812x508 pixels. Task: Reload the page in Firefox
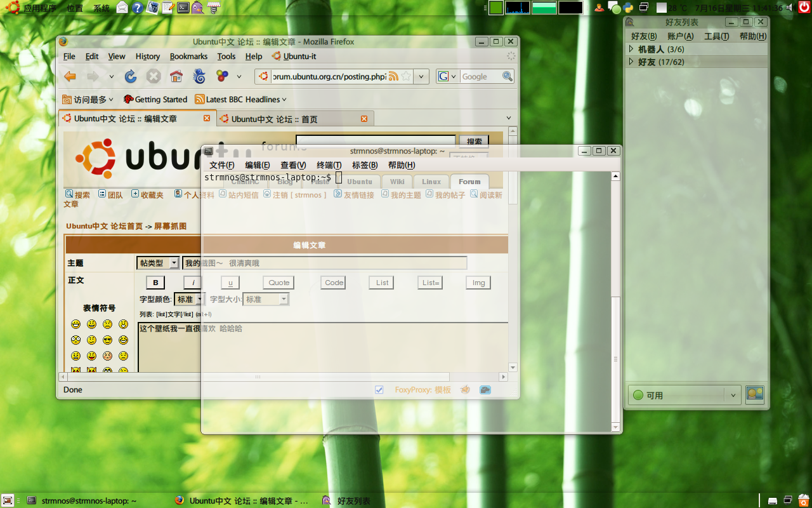coord(131,76)
